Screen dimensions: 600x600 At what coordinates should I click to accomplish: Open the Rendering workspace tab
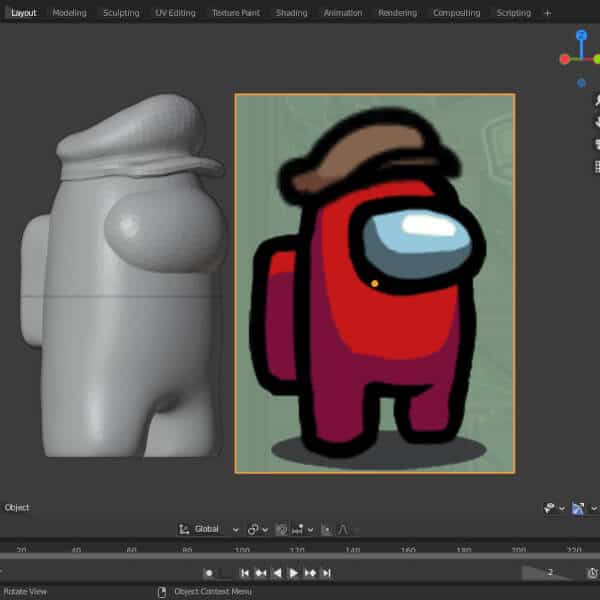coord(397,13)
